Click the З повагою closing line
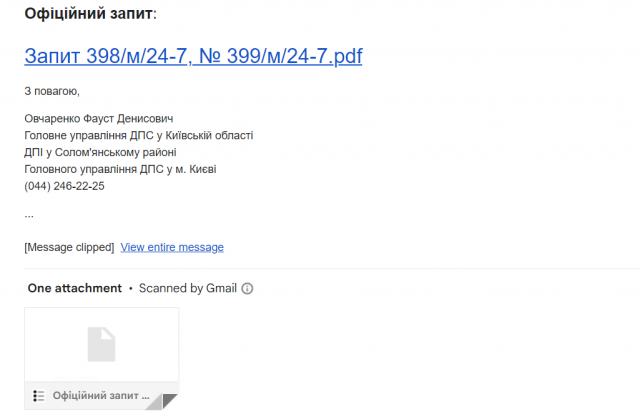 coord(52,91)
